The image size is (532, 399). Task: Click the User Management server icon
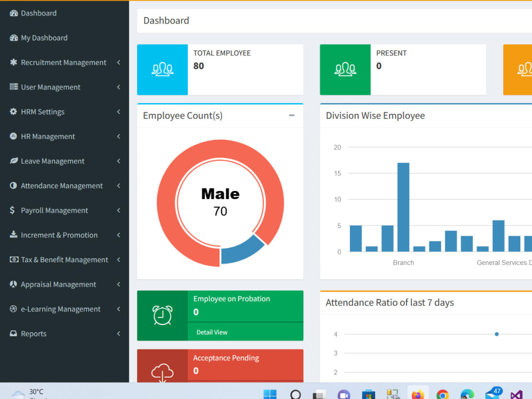pos(14,87)
